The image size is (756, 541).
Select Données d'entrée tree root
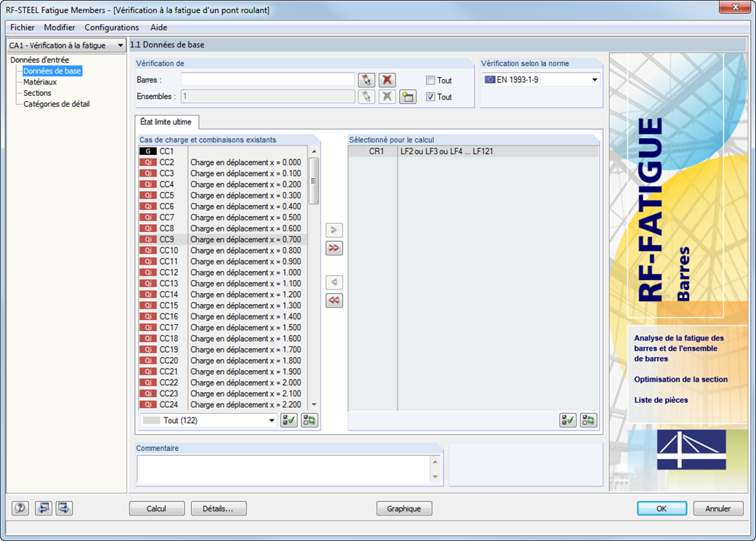tap(39, 60)
